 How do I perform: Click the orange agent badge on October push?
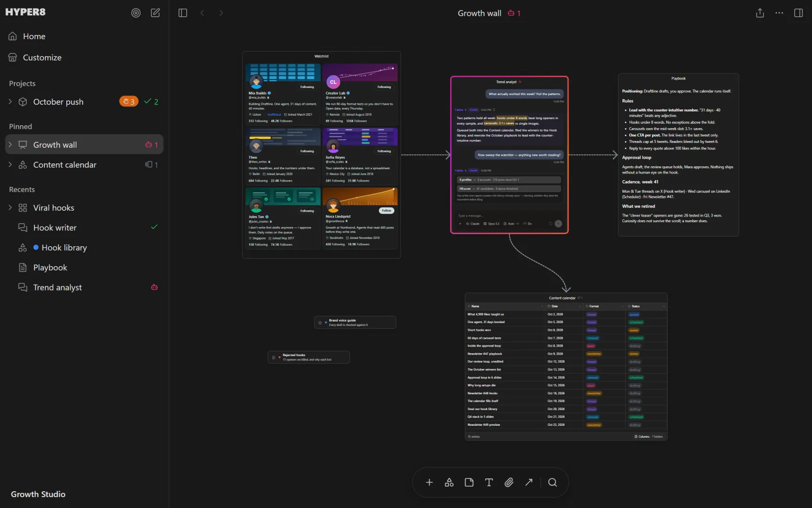coord(128,102)
